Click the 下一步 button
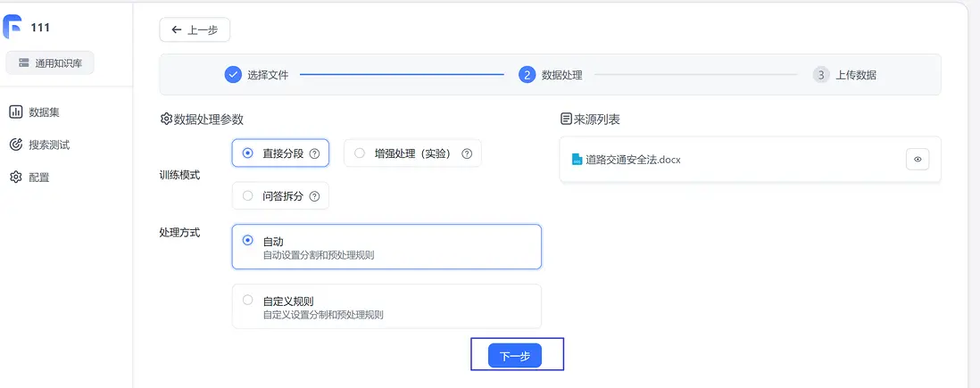This screenshot has height=388, width=980. [514, 356]
